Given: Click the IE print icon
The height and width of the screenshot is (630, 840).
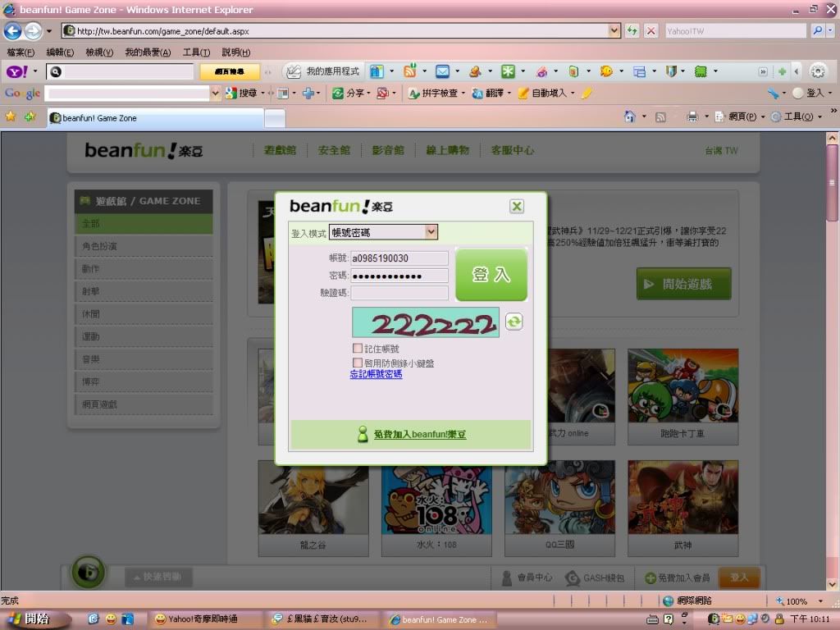Looking at the screenshot, I should click(692, 116).
